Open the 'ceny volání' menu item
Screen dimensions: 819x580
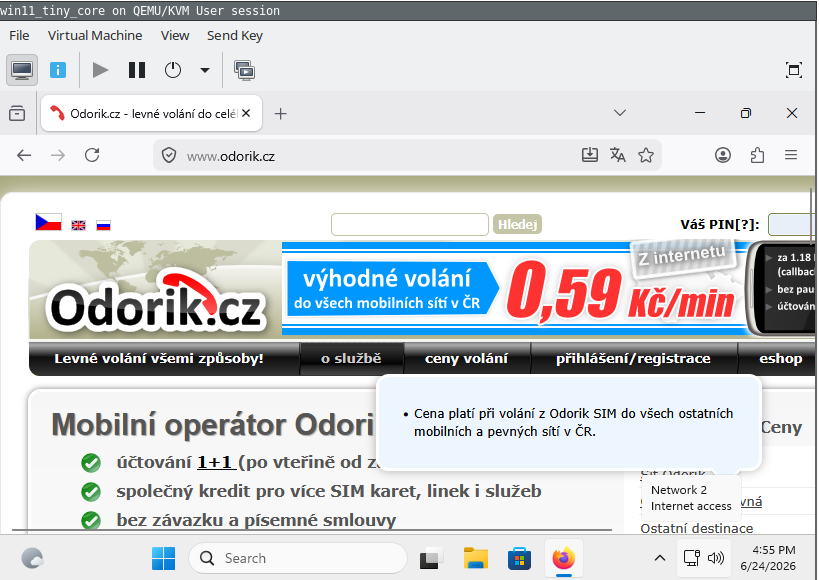466,358
